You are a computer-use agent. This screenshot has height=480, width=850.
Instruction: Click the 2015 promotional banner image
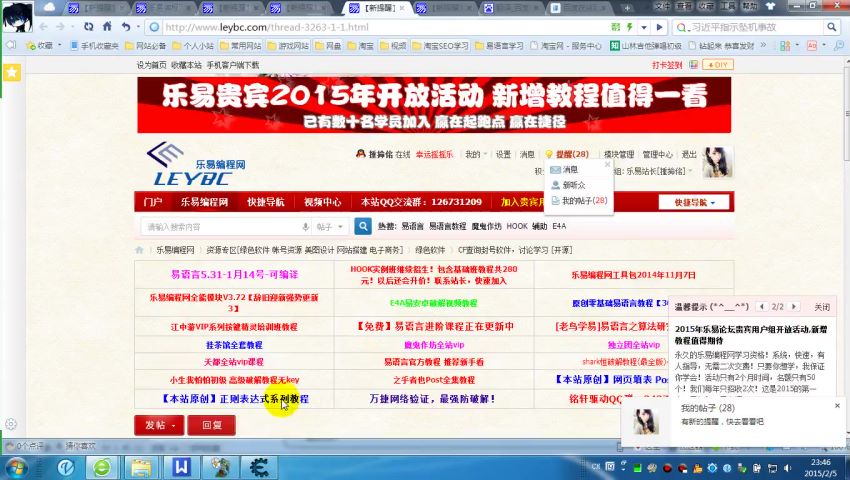pos(434,105)
